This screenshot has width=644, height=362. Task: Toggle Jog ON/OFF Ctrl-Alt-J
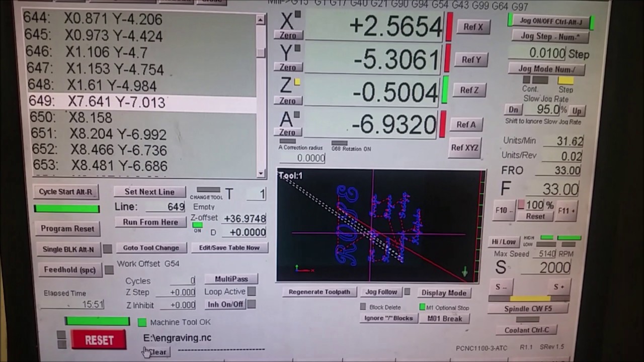[x=551, y=22]
